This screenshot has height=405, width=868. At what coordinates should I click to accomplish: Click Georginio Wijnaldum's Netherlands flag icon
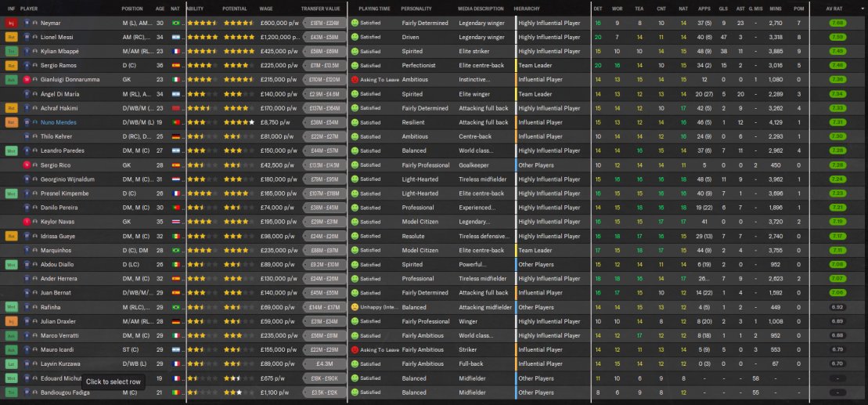coord(176,179)
